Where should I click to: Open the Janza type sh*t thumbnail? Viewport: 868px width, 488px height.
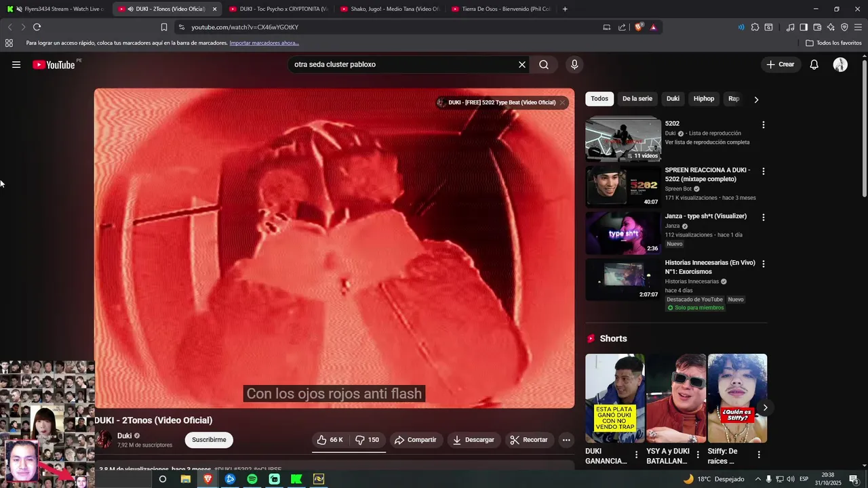(623, 232)
